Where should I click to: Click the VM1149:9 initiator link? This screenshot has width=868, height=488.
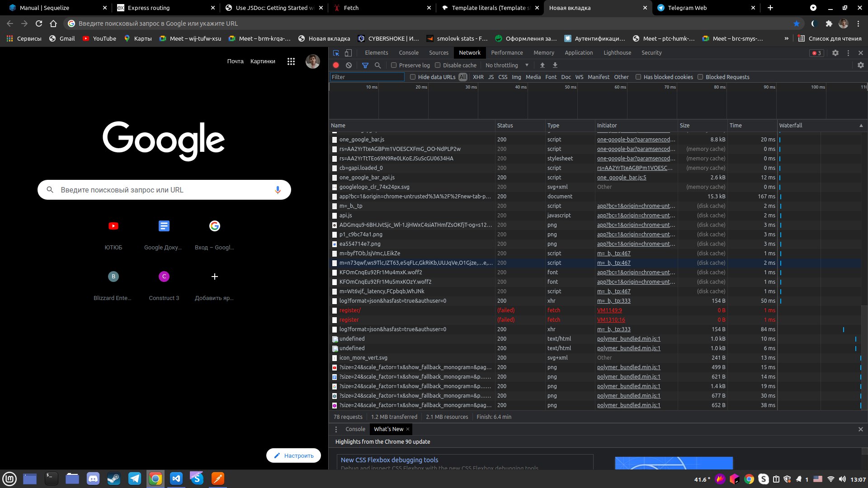click(x=609, y=310)
